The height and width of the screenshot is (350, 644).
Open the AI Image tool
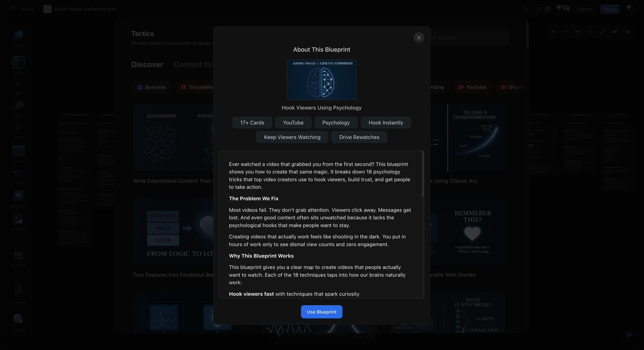point(19,219)
